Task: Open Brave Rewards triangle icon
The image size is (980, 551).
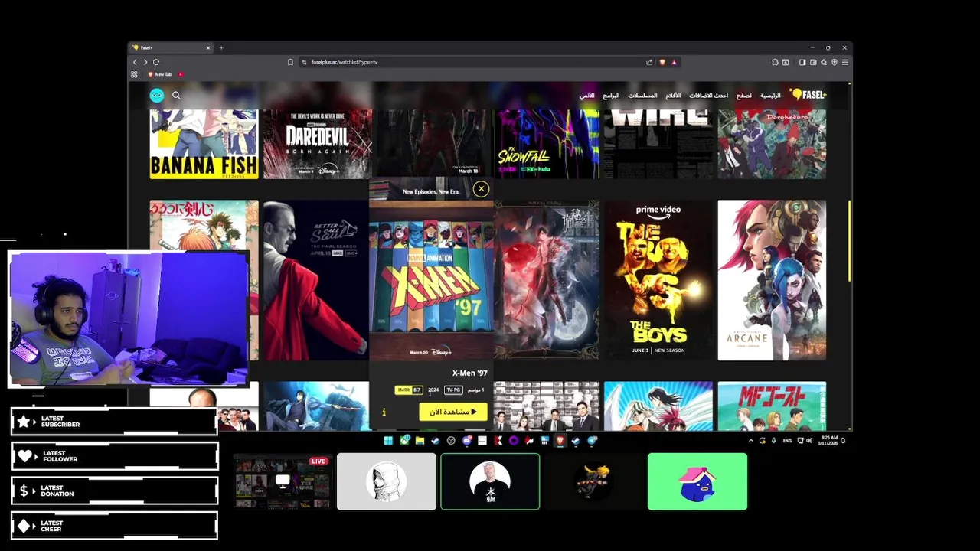Action: tap(674, 62)
